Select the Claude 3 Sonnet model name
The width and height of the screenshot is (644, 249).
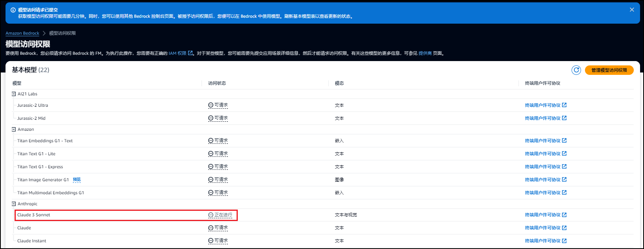click(34, 215)
